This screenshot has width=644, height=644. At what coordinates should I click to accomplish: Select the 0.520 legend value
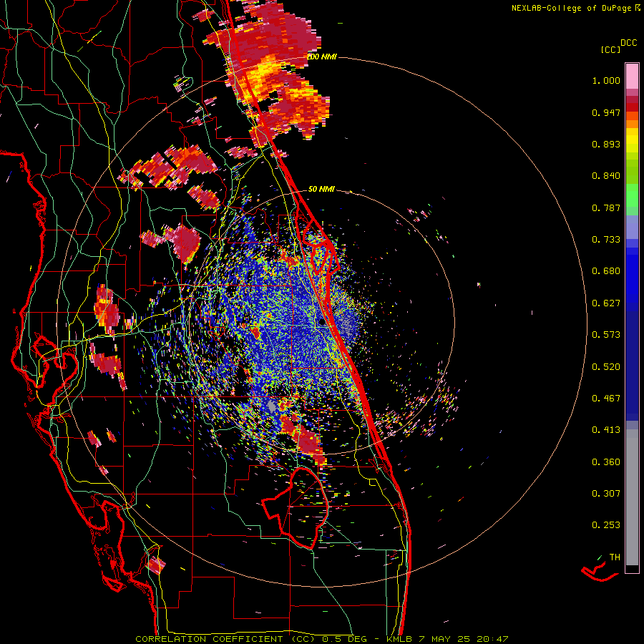pos(606,367)
